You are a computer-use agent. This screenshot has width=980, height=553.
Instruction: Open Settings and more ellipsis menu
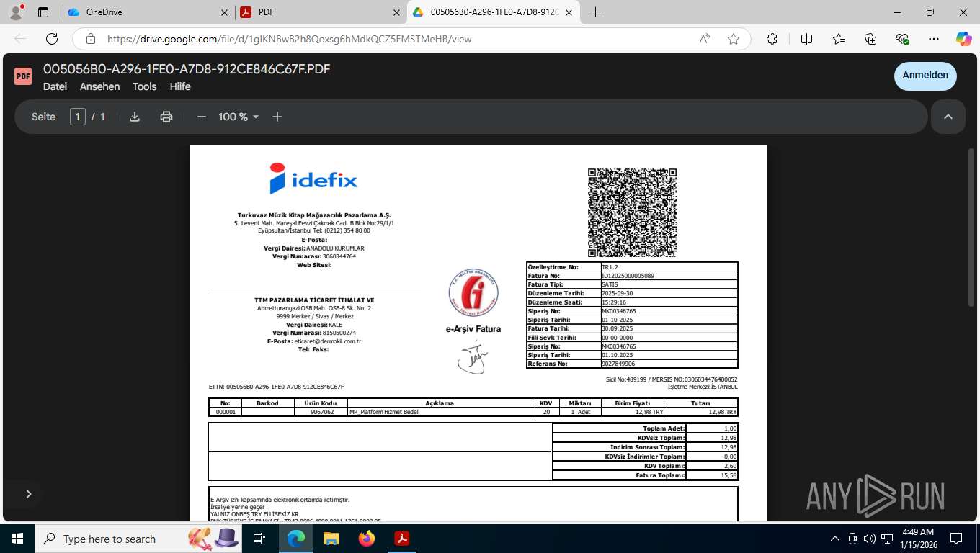[x=934, y=39]
